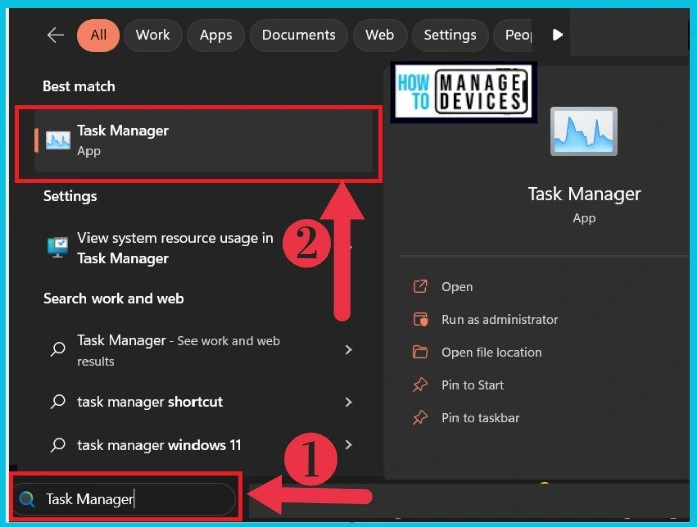
Task: Click the Task Manager icon in best match
Action: tap(58, 140)
